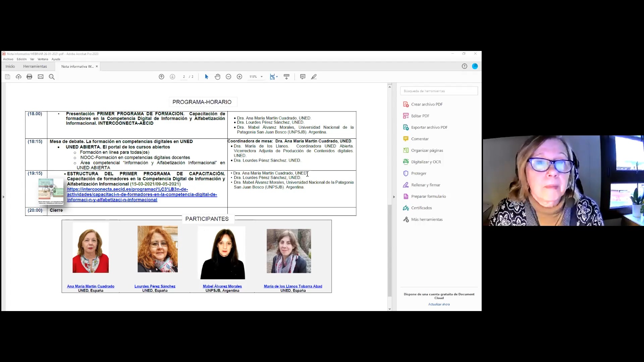Open the Help question mark icon
The height and width of the screenshot is (362, 644).
tap(465, 66)
